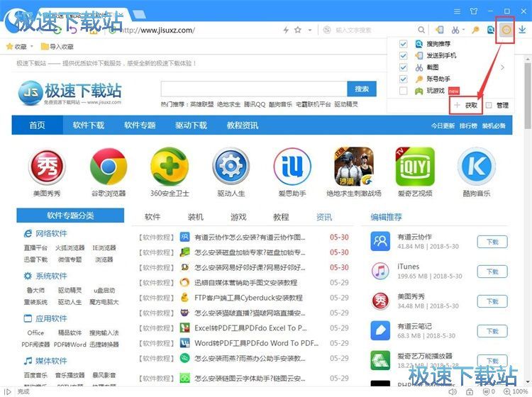Click 下载 button for 有道云笔记

click(x=492, y=331)
